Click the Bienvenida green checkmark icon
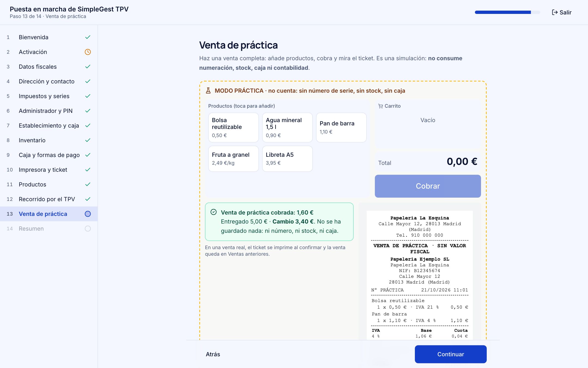Viewport: 588px width, 368px height. tap(88, 37)
